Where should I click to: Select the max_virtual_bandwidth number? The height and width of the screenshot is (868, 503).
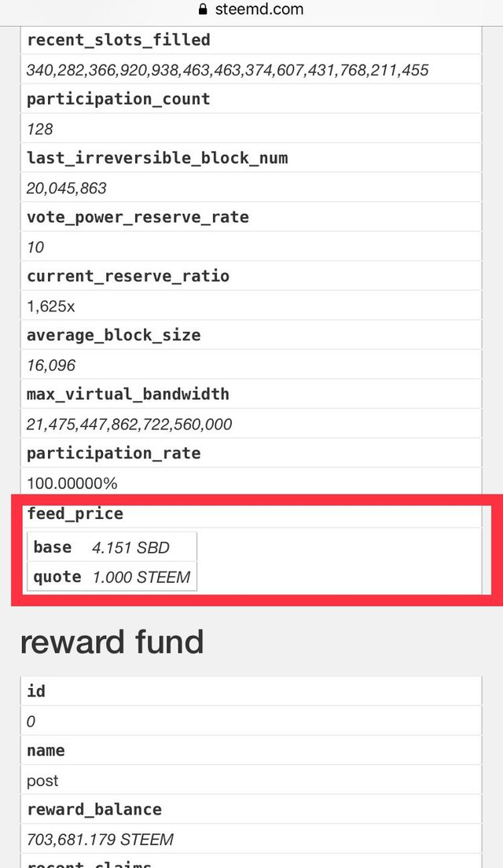[129, 425]
